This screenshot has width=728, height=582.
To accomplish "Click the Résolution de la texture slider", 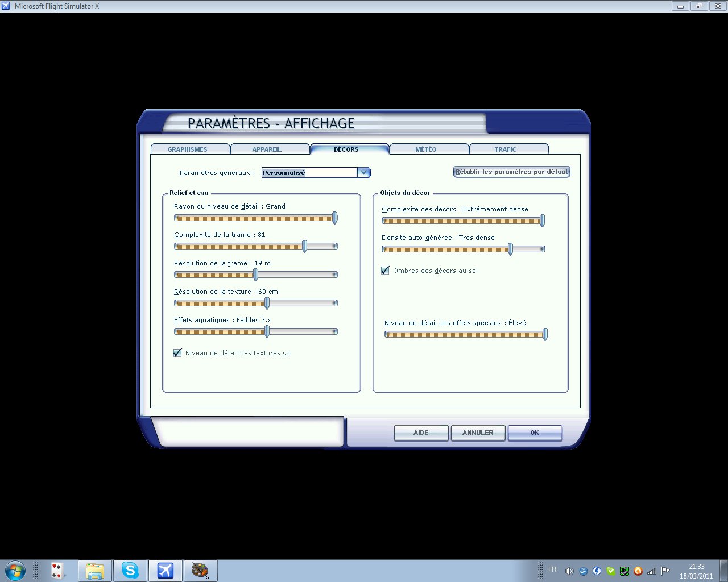I will tap(256, 303).
